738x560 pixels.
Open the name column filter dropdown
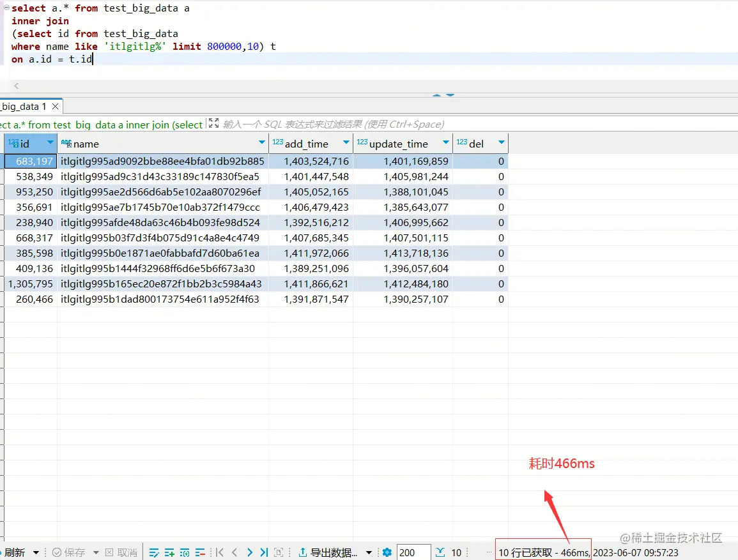click(x=262, y=142)
